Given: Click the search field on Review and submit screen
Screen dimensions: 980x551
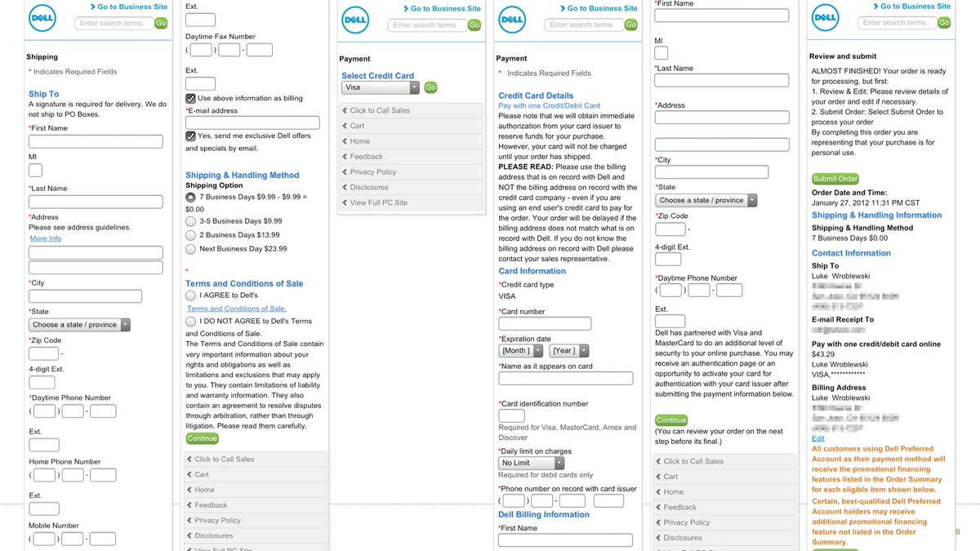Looking at the screenshot, I should 897,23.
